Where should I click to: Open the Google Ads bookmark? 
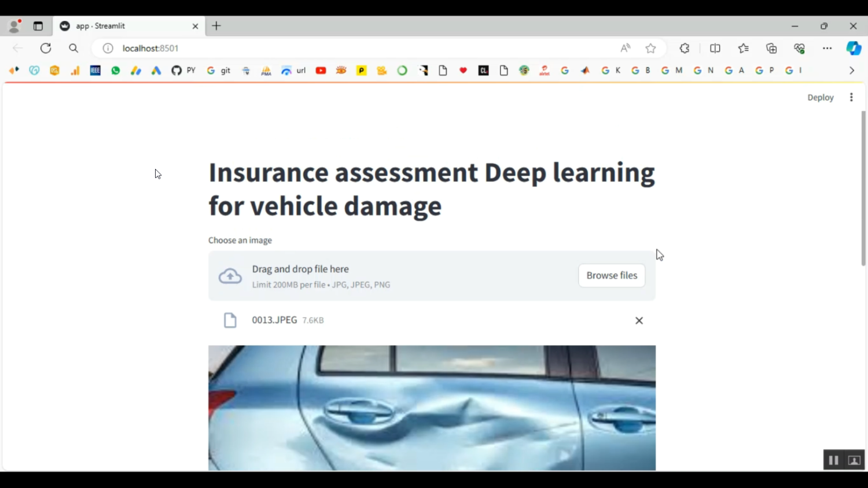pos(156,71)
